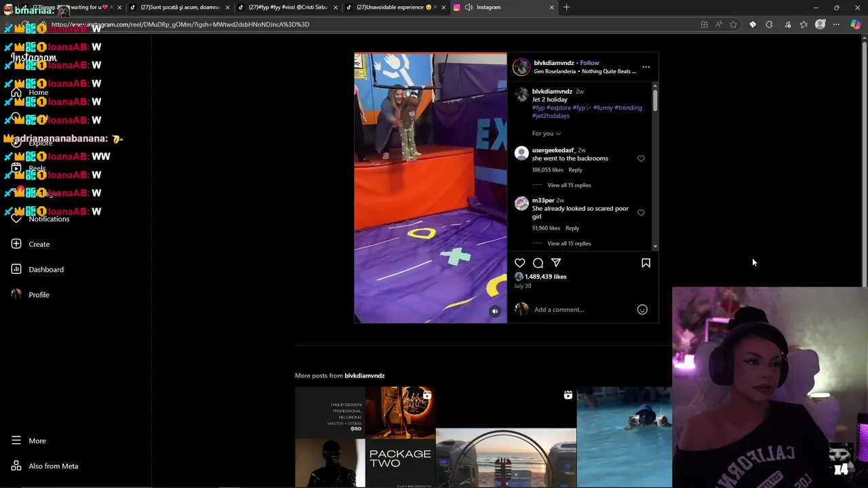Viewport: 868px width, 488px height.
Task: Share the reel using the paper plane icon
Action: (556, 263)
